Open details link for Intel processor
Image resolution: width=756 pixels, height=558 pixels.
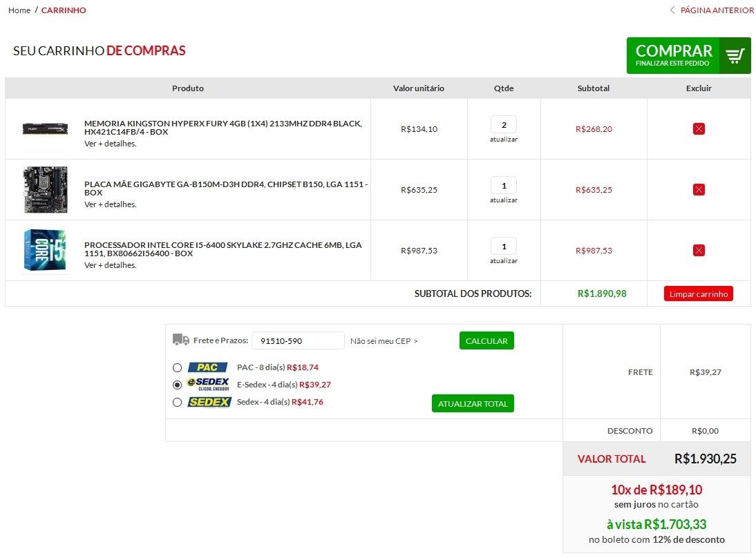click(x=111, y=265)
